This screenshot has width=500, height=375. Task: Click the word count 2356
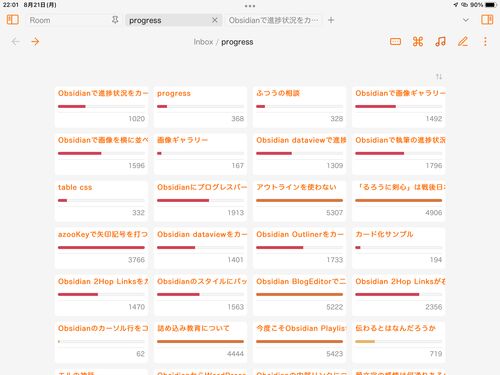point(434,307)
